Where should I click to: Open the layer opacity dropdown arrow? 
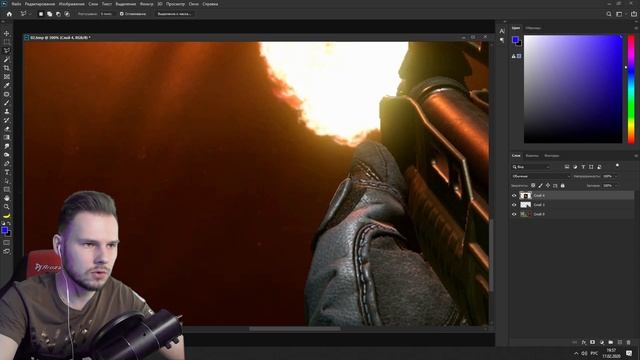point(616,176)
